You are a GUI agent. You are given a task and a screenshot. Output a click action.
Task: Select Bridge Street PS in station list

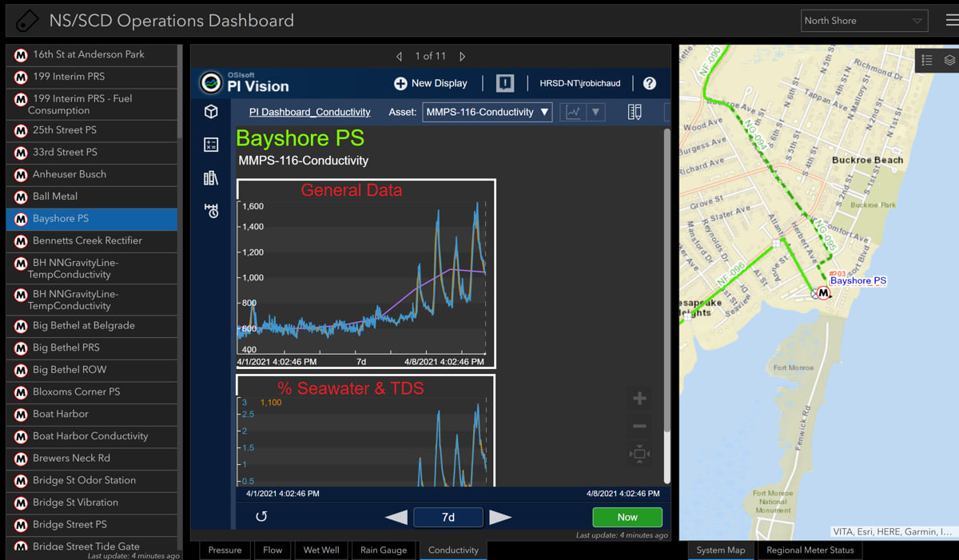point(92,525)
